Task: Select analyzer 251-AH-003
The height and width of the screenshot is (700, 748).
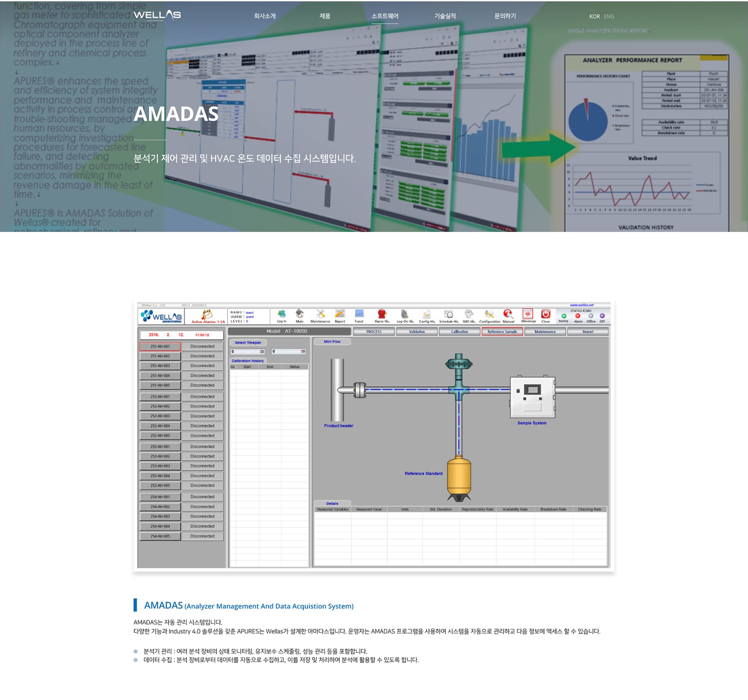Action: click(x=160, y=366)
